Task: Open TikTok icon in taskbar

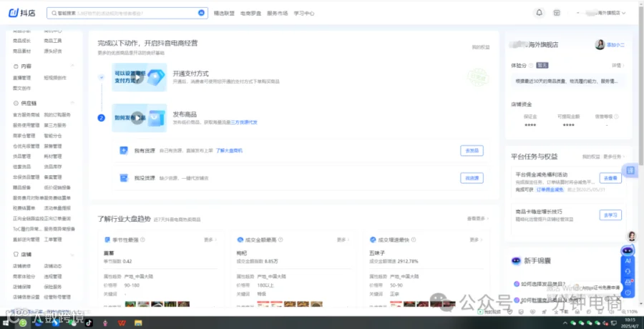Action: point(88,323)
